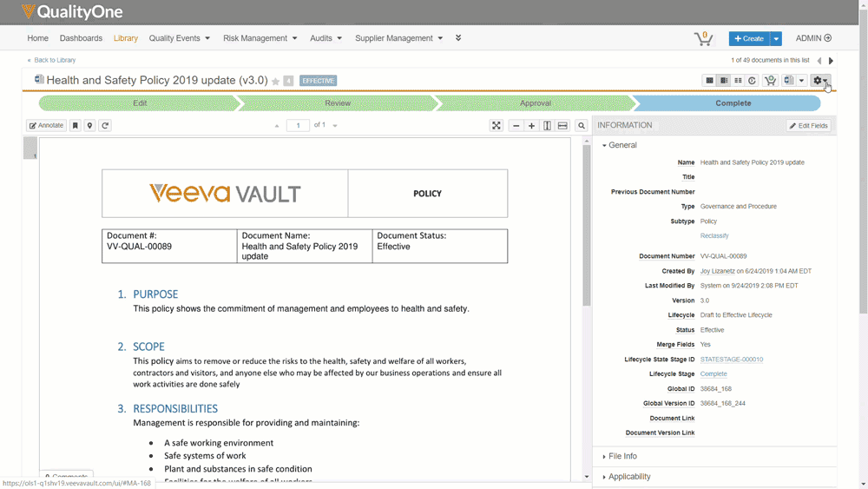Click the page number input field
868x489 pixels.
(x=298, y=126)
